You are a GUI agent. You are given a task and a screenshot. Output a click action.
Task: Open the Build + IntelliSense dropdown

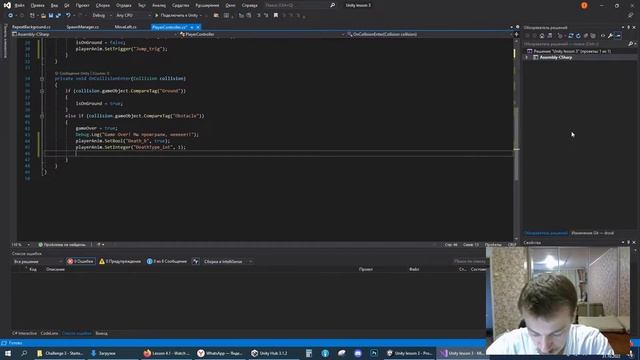point(227,262)
